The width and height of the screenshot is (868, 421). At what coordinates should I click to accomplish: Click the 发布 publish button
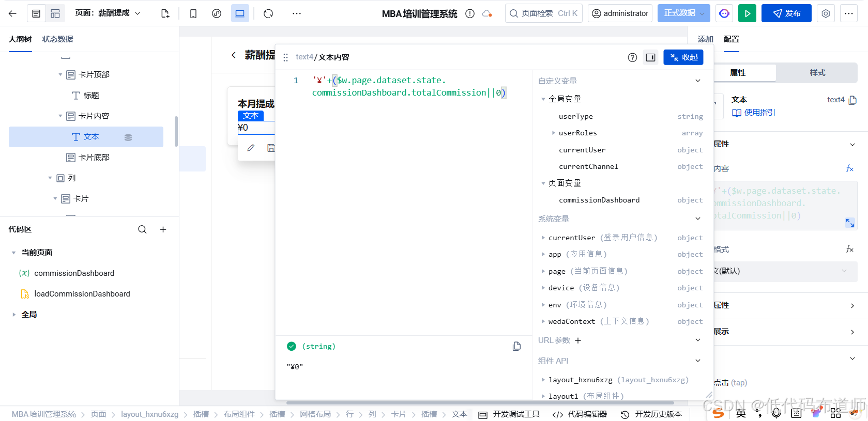click(x=786, y=13)
